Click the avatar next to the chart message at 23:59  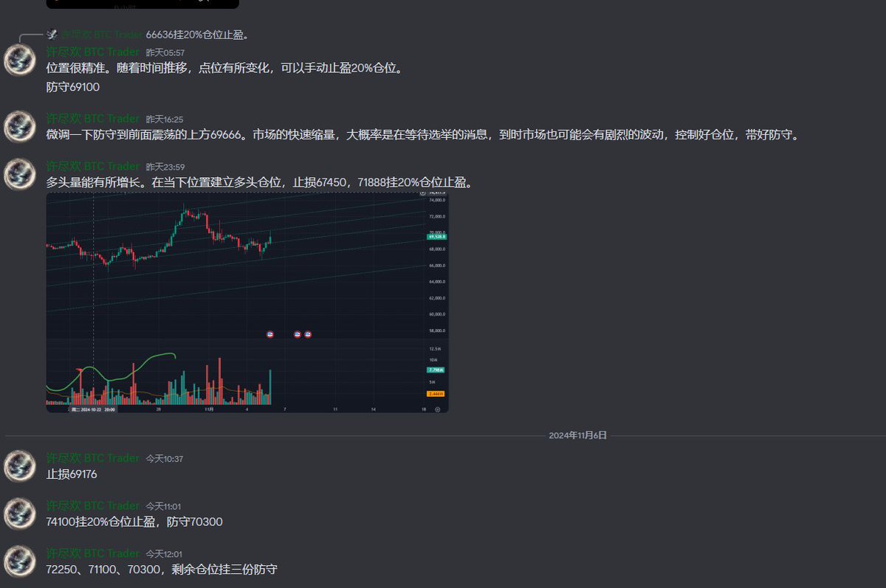[19, 174]
